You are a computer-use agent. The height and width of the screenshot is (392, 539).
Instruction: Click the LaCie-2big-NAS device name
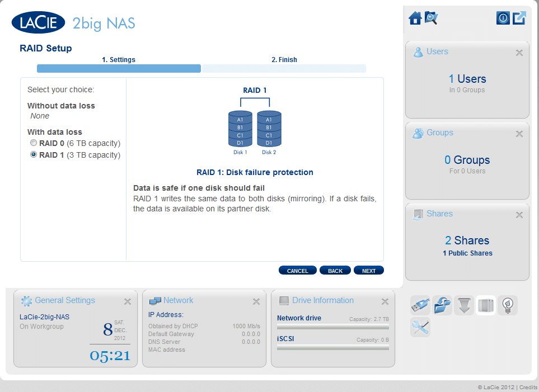[44, 317]
